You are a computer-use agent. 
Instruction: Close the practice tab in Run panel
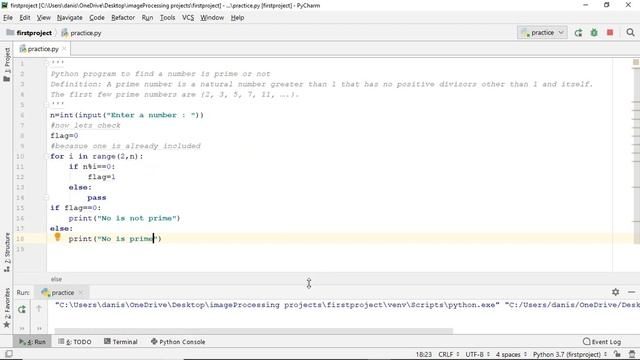[81, 292]
